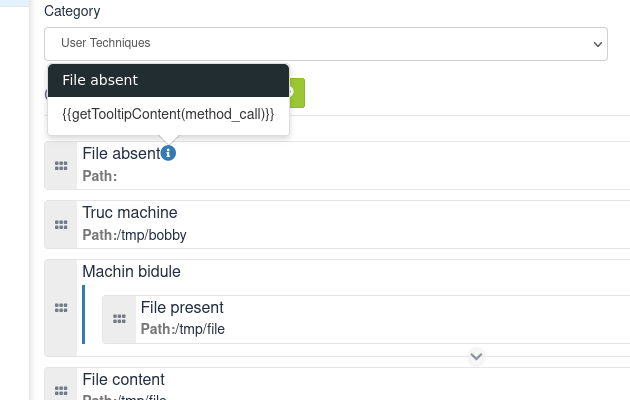Click the green button behind the tooltip

coord(297,93)
